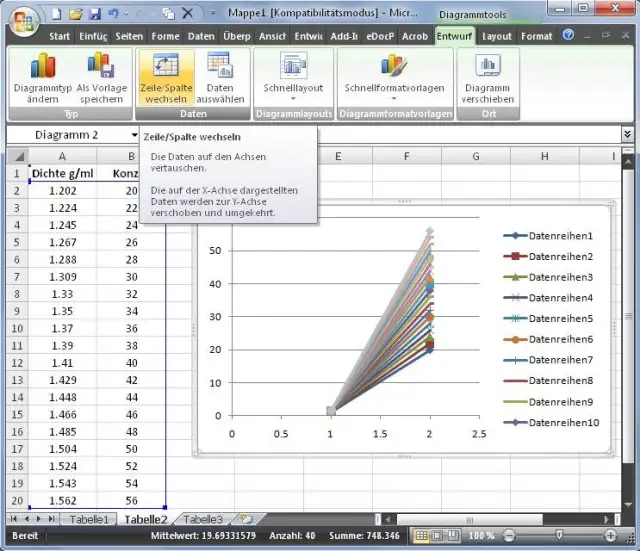Select column header A

[62, 156]
